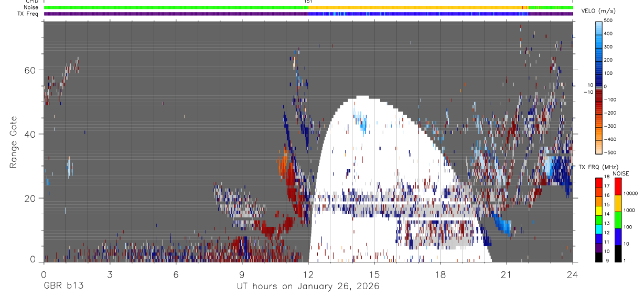Click the '10000' label on the NOISE legend

tap(630, 193)
